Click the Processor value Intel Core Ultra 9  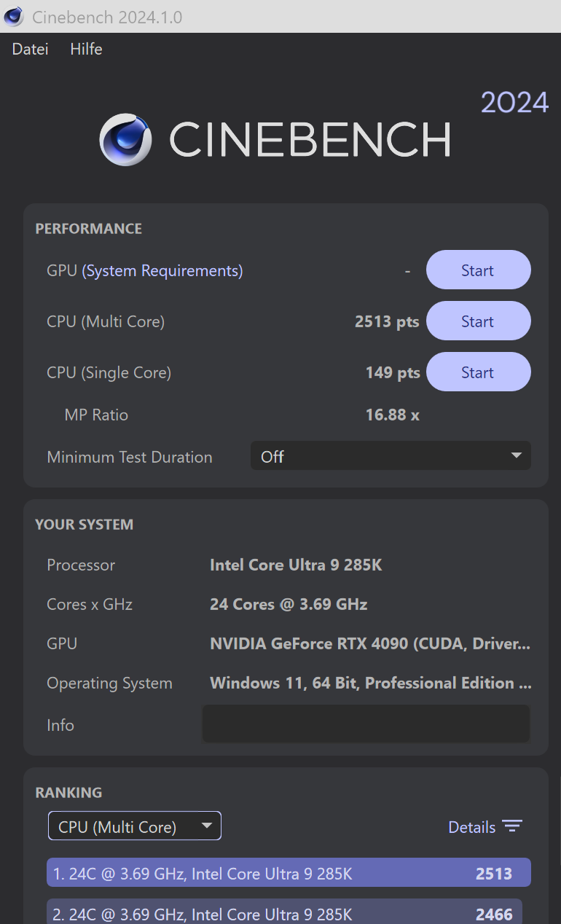[296, 565]
